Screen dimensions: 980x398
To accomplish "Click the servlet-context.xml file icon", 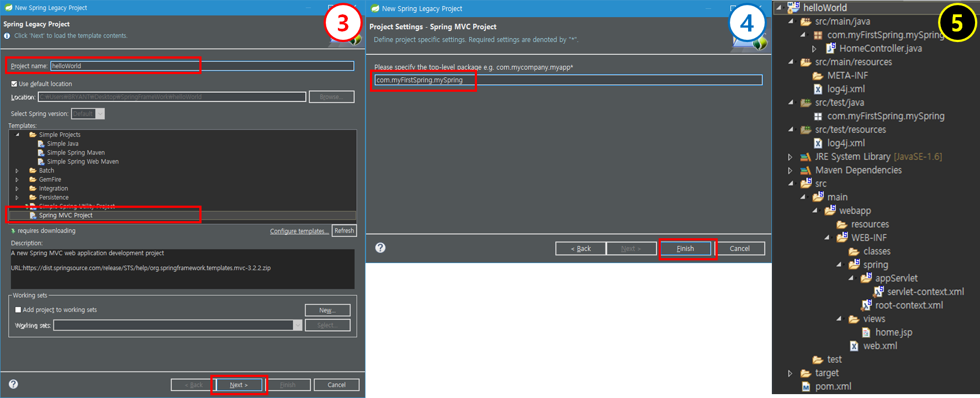I will pos(878,291).
